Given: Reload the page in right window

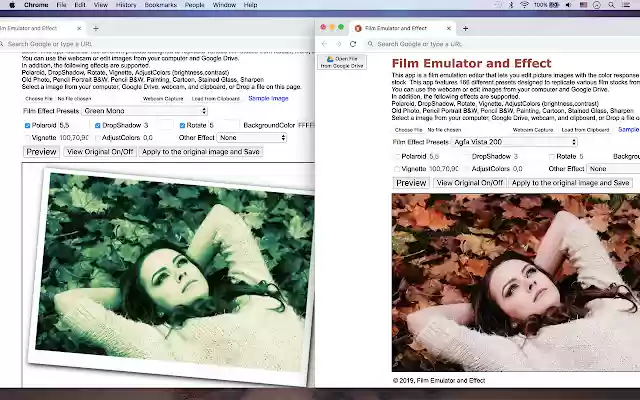Looking at the screenshot, I should (x=353, y=44).
